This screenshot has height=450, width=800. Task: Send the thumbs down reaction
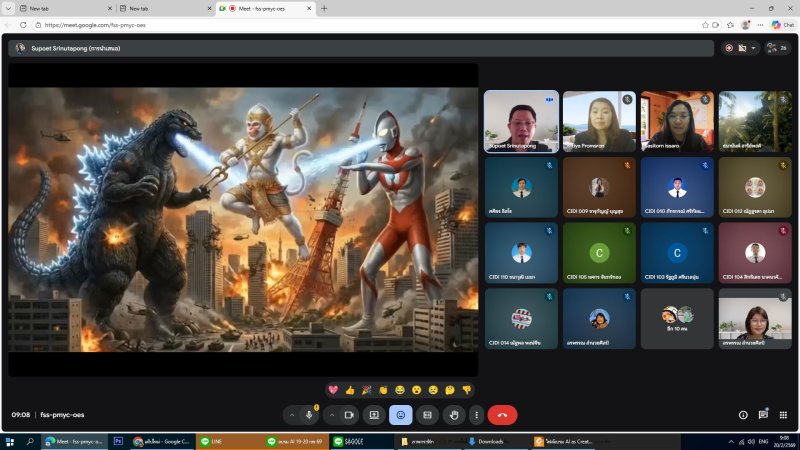point(466,389)
